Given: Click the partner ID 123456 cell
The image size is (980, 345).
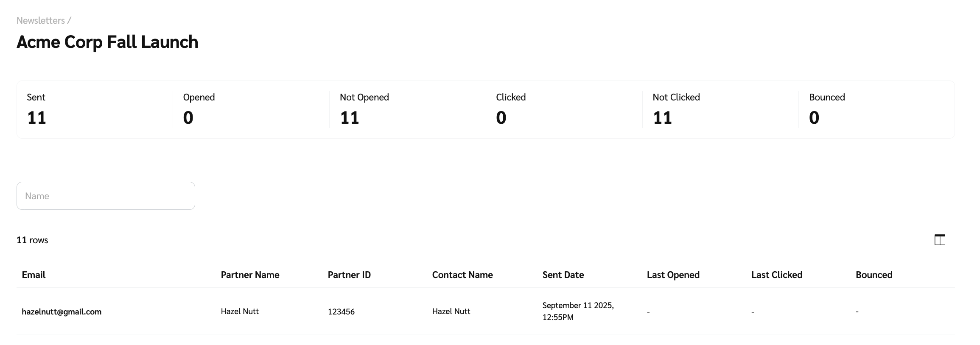Looking at the screenshot, I should [341, 312].
